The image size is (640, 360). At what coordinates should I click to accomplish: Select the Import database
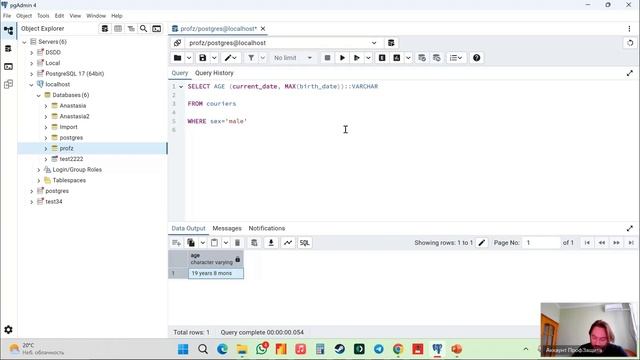point(69,127)
